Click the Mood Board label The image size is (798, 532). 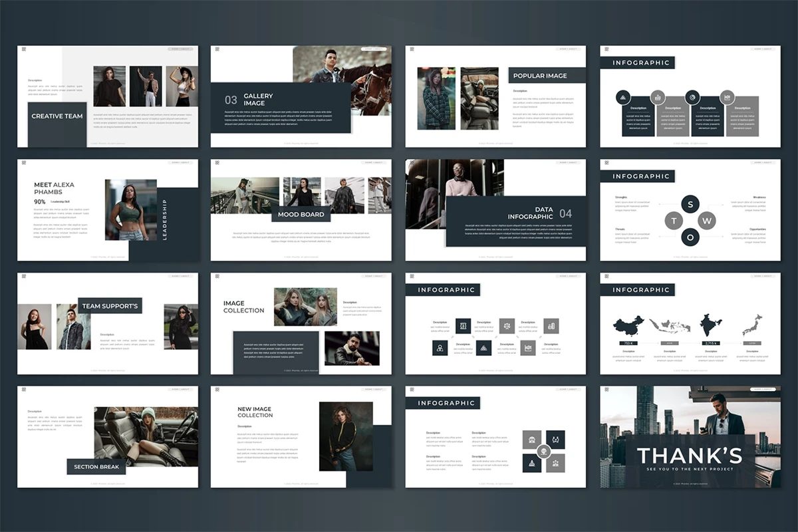coord(301,215)
